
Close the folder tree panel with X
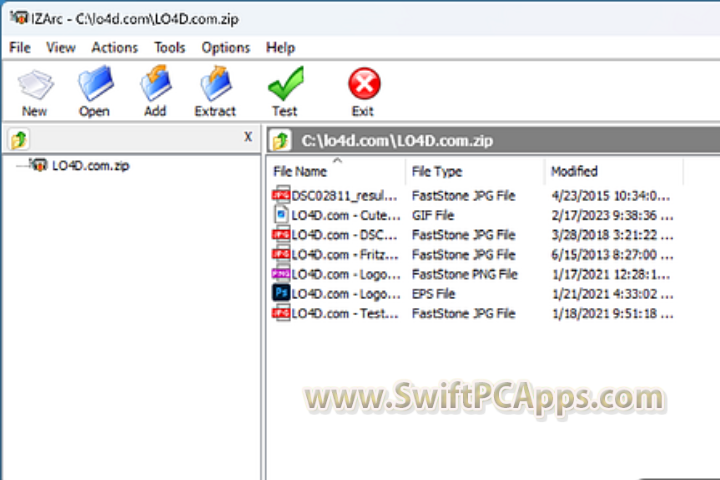[x=248, y=136]
